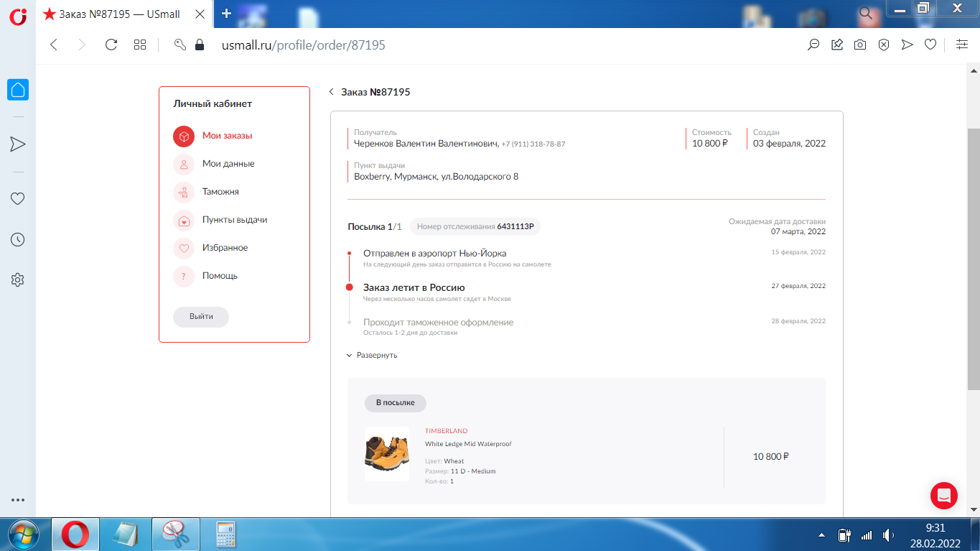This screenshot has width=980, height=551.
Task: Click network signal tray icon
Action: [x=867, y=535]
